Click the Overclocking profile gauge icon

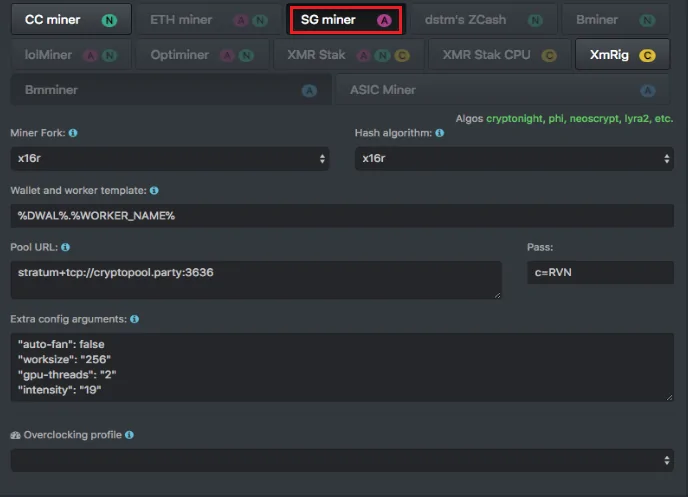[x=15, y=435]
